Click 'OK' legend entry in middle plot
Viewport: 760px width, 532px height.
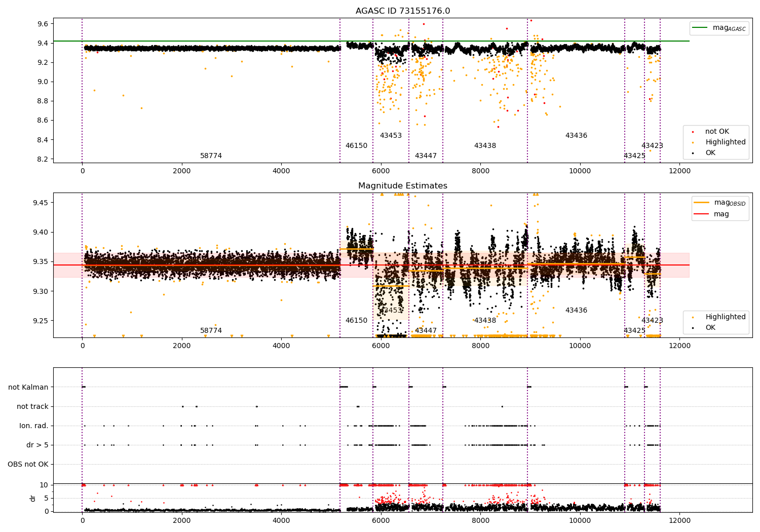(710, 328)
